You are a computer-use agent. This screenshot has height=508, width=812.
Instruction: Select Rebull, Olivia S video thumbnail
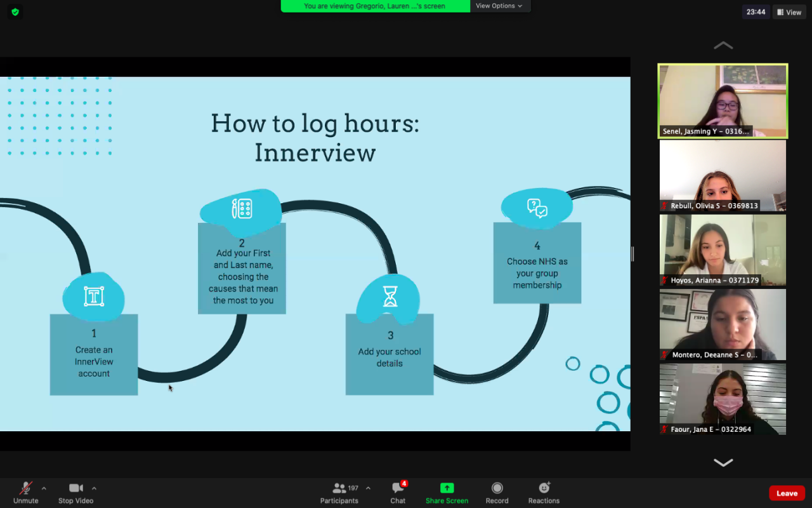click(x=723, y=175)
